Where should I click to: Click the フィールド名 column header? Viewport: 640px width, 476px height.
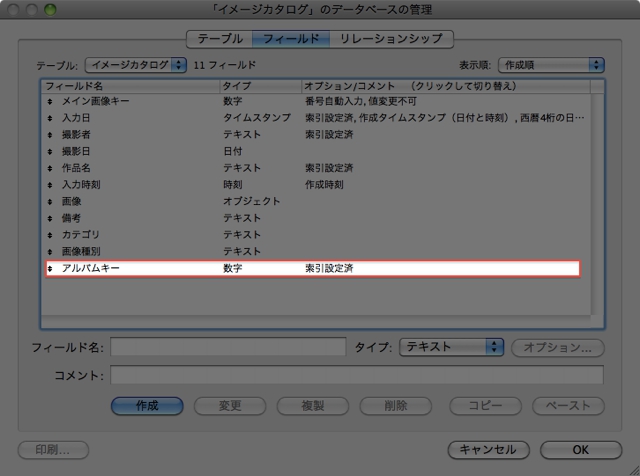131,86
